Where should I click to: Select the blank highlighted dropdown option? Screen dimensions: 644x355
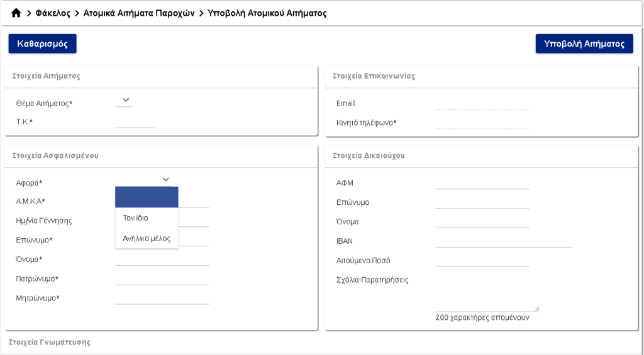[x=147, y=197]
